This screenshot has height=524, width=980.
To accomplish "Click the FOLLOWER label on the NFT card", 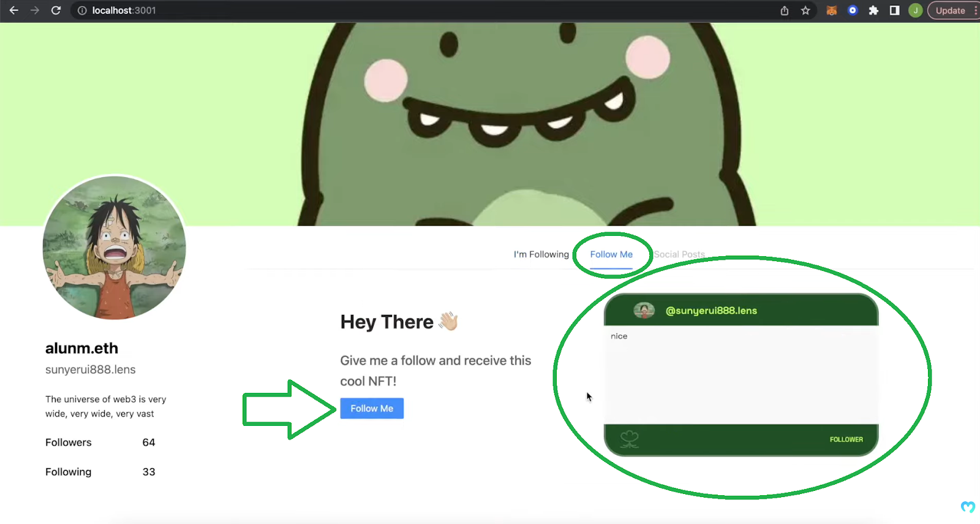I will coord(846,439).
